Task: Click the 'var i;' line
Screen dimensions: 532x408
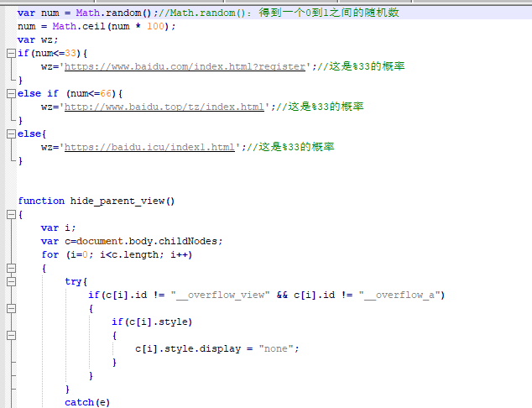Action: (x=58, y=228)
